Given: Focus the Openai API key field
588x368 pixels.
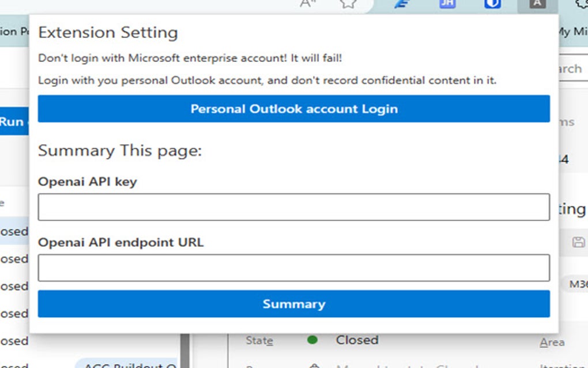Looking at the screenshot, I should (x=294, y=207).
